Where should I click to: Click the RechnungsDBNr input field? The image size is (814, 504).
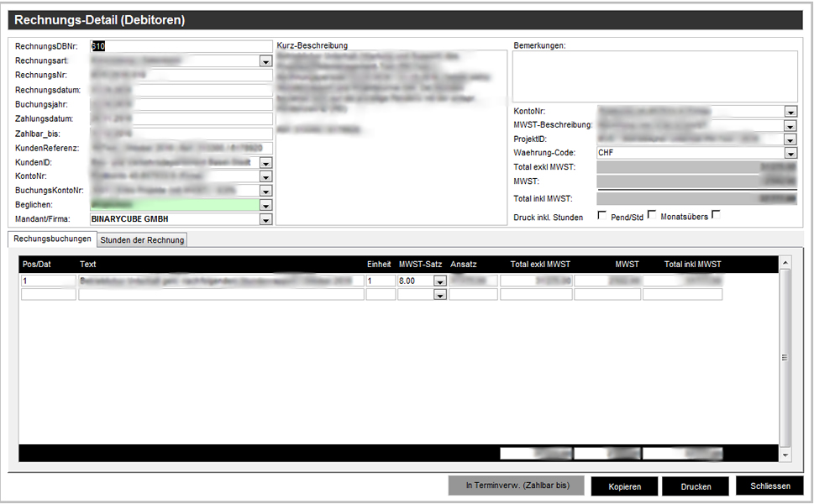[181, 47]
